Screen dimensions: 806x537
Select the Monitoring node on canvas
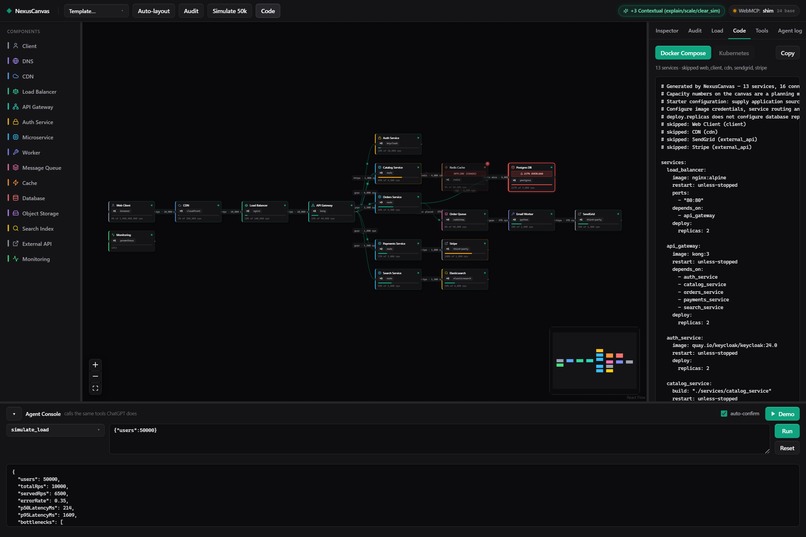coord(132,241)
